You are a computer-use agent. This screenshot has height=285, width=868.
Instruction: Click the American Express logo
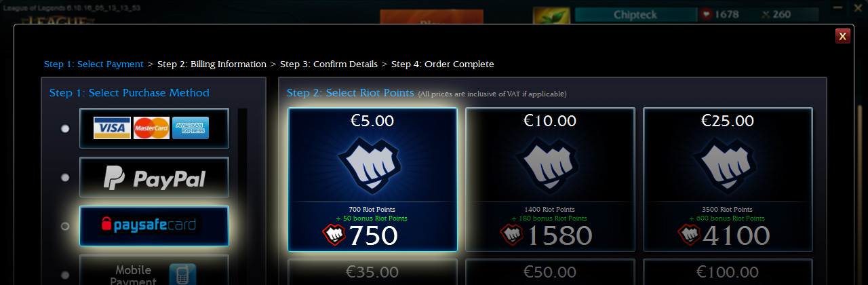pos(191,128)
